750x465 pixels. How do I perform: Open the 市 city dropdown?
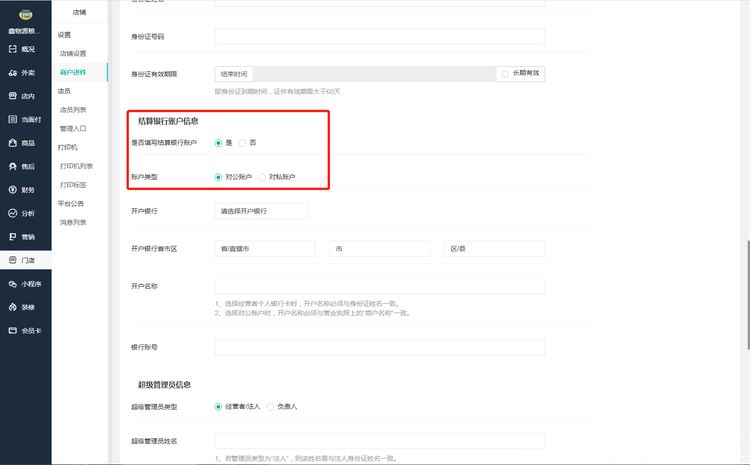379,249
